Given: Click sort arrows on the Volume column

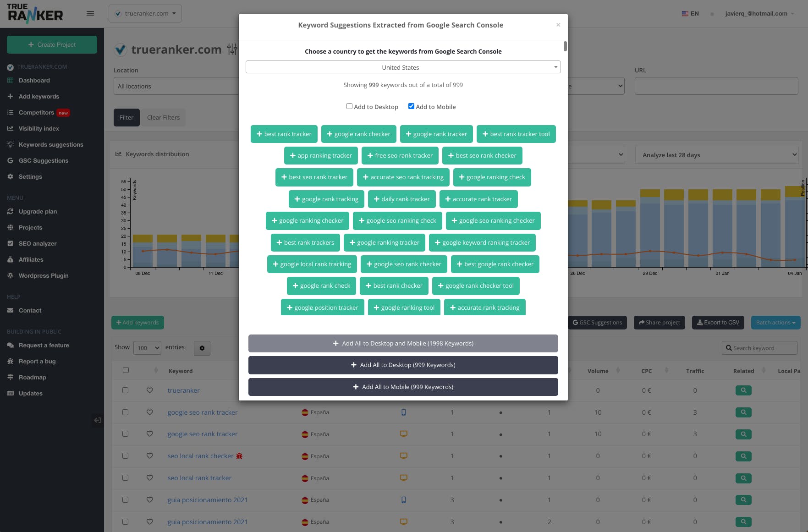Looking at the screenshot, I should click(618, 370).
